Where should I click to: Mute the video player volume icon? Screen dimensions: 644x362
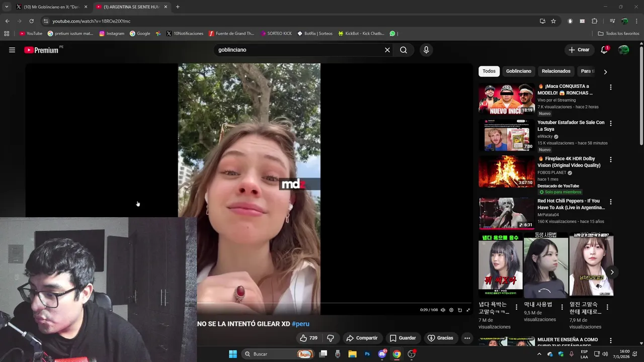coord(443,310)
